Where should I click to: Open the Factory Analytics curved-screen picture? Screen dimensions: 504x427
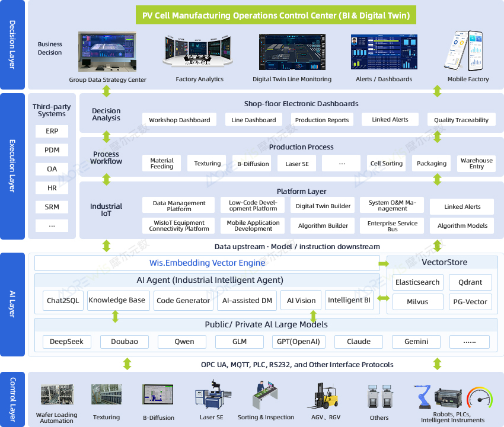tap(197, 51)
